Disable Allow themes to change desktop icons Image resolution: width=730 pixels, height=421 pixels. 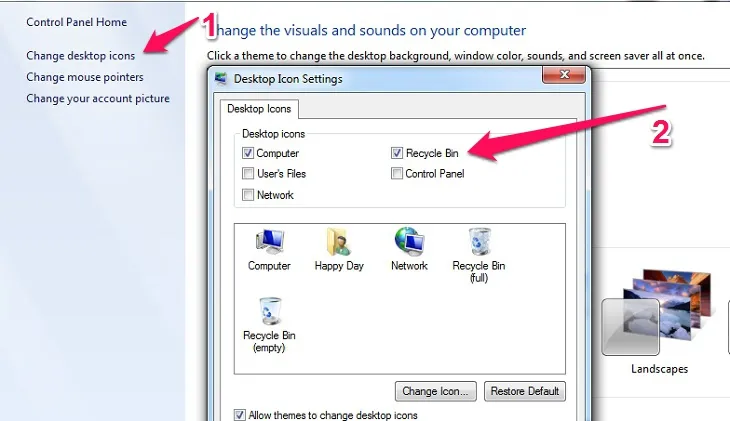[x=240, y=414]
